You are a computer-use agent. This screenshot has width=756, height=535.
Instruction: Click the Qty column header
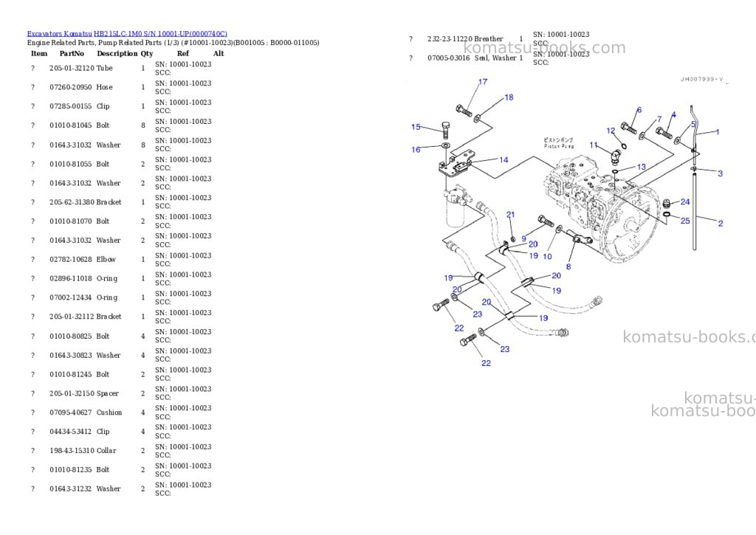147,53
